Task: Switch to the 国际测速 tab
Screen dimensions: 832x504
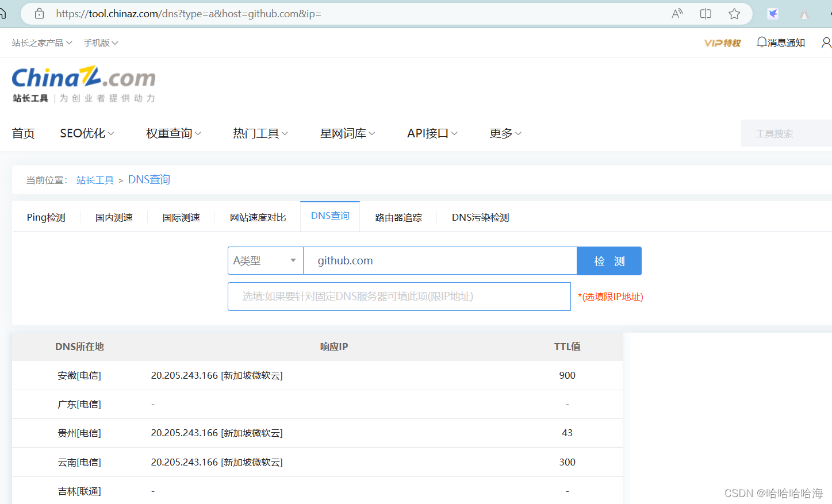Action: click(x=181, y=217)
